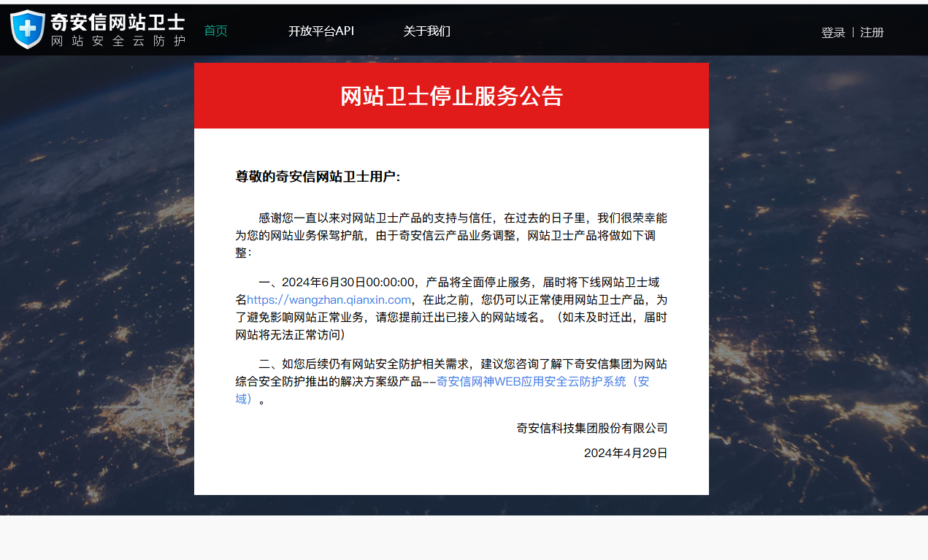
Task: Go to 关于我们 page
Action: click(427, 31)
